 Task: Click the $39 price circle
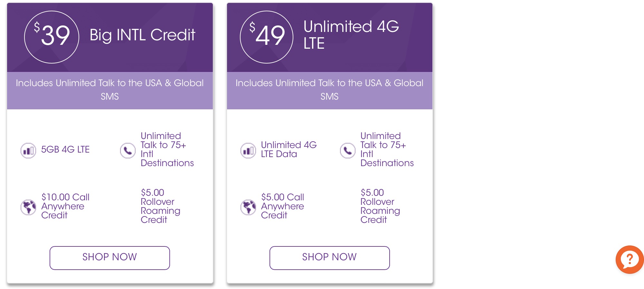52,37
